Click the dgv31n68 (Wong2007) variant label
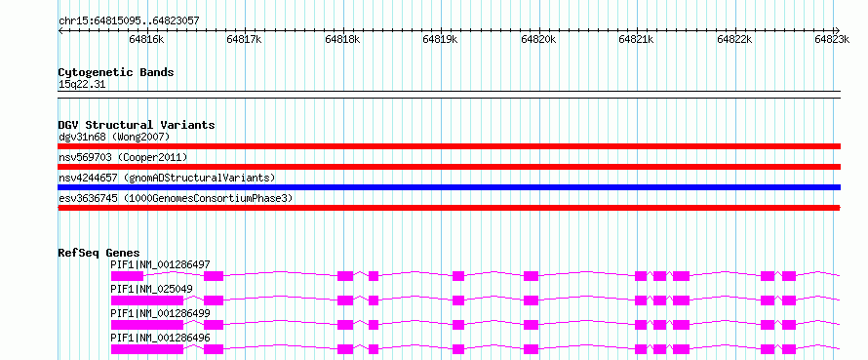The height and width of the screenshot is (360, 868). click(x=114, y=137)
